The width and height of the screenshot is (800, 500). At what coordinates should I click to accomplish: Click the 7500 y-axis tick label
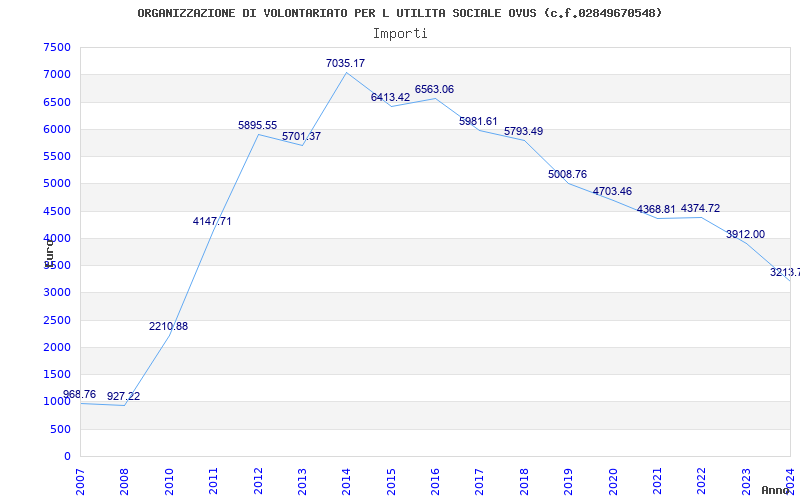tap(57, 47)
